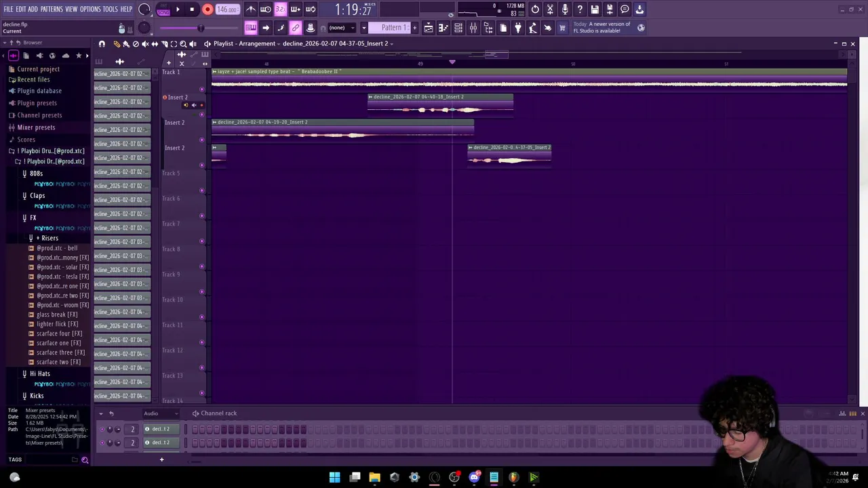Screen dimensions: 868x488
Task: Select the Playback speaker tool in playlist toolbar
Action: pos(193,44)
